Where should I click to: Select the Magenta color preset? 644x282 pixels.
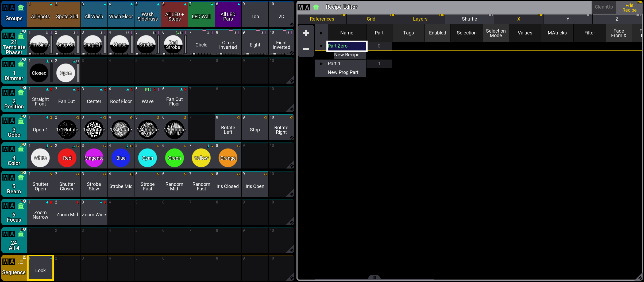[94, 158]
